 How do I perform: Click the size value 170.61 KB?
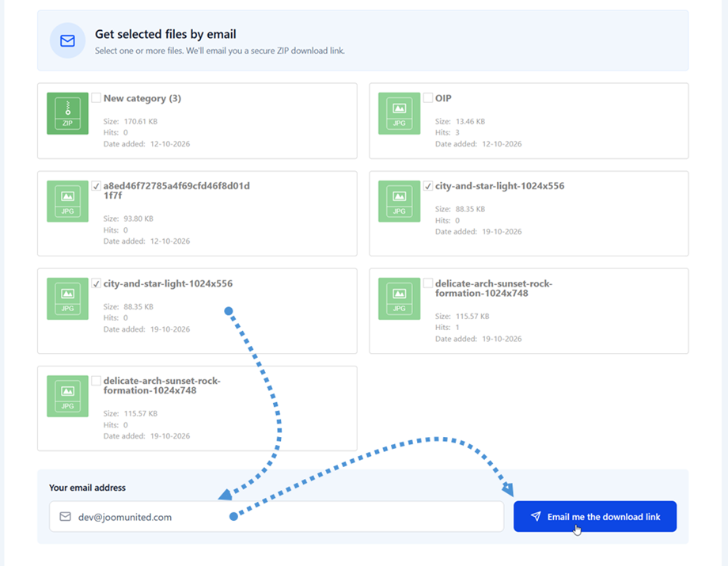point(141,122)
